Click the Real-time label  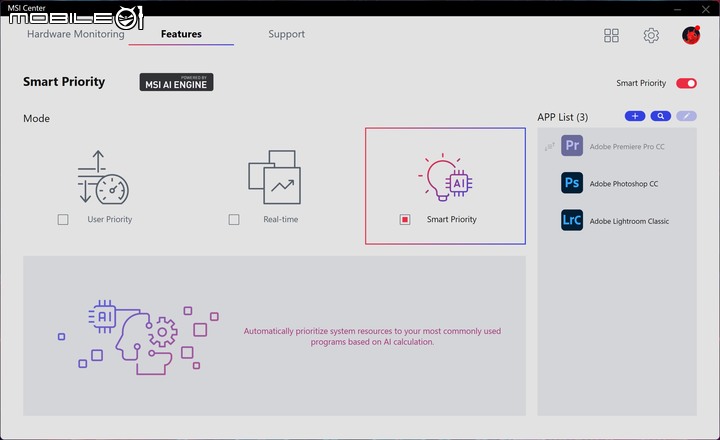281,220
